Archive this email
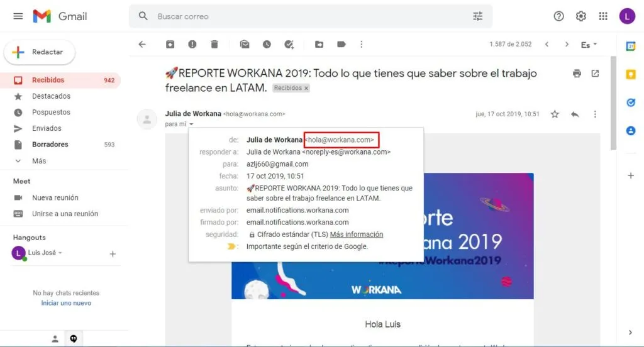 pyautogui.click(x=170, y=45)
